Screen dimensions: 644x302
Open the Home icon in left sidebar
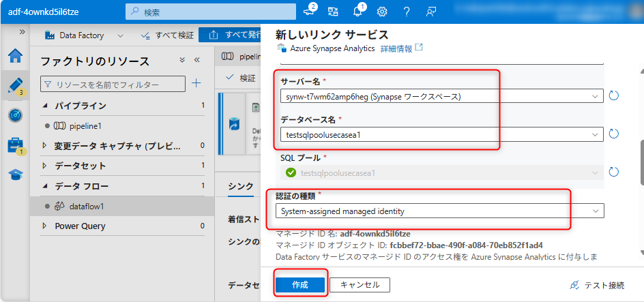pos(16,56)
